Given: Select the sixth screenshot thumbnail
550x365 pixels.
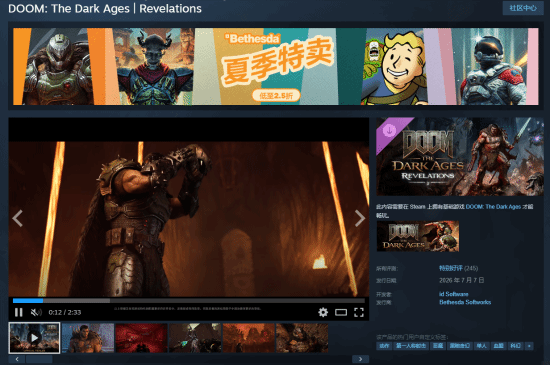Looking at the screenshot, I should (302, 338).
